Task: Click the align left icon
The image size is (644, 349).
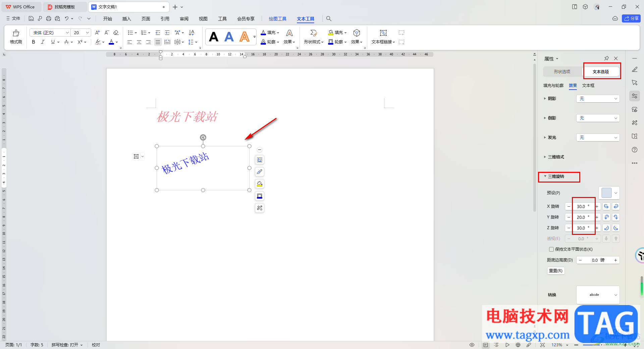Action: pyautogui.click(x=129, y=42)
